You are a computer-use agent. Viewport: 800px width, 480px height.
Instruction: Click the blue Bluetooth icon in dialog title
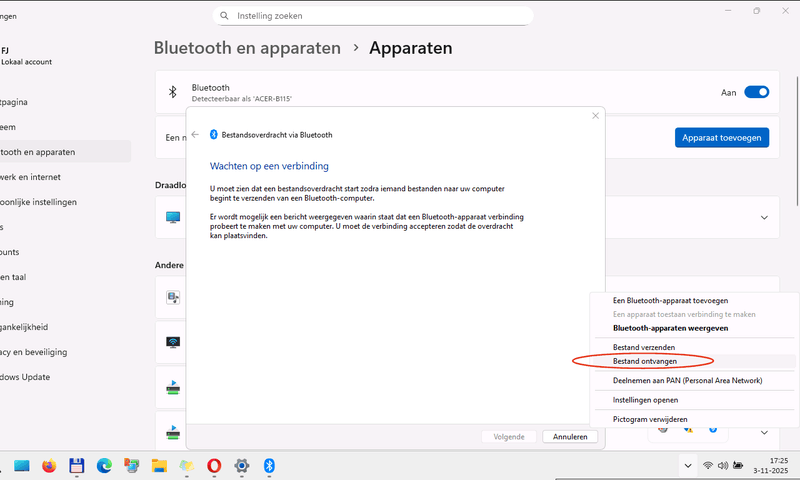213,134
